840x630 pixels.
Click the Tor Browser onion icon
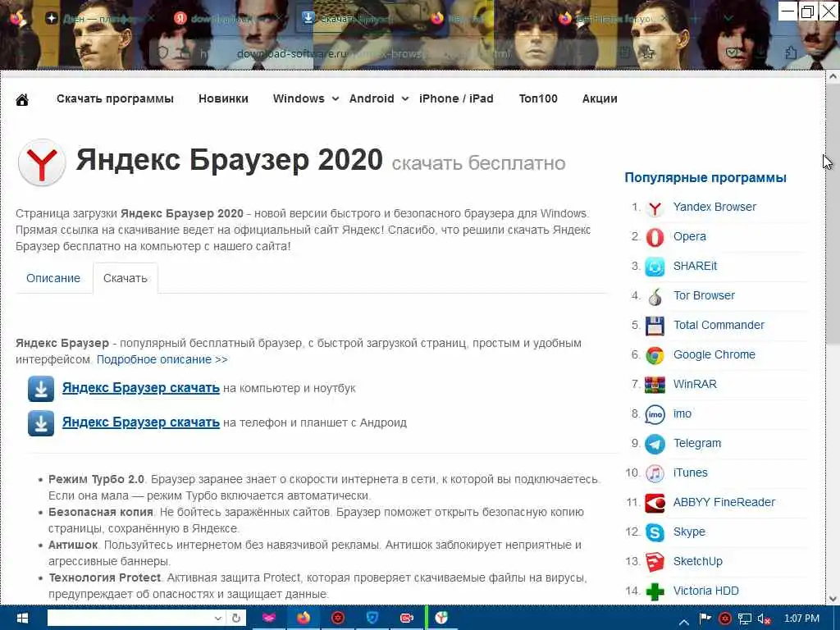click(x=655, y=296)
